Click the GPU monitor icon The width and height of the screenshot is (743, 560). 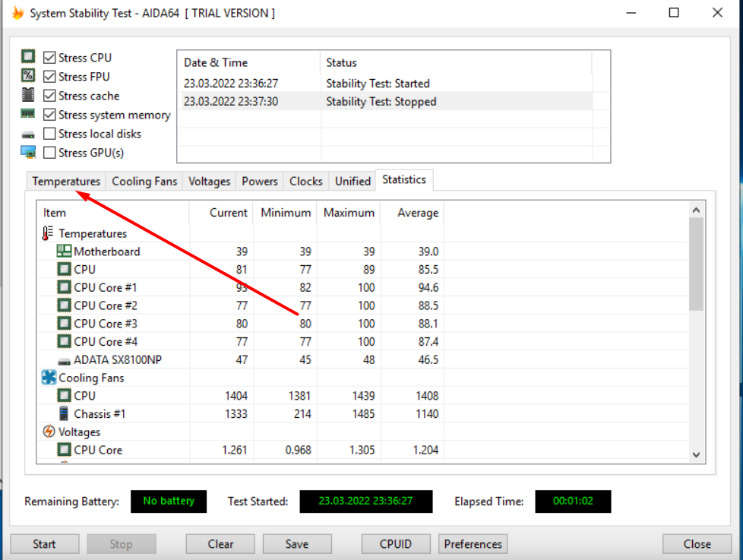pos(28,152)
